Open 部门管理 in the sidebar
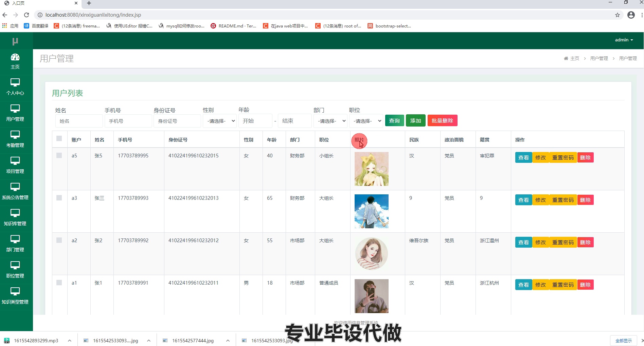The height and width of the screenshot is (346, 644). coord(15,244)
